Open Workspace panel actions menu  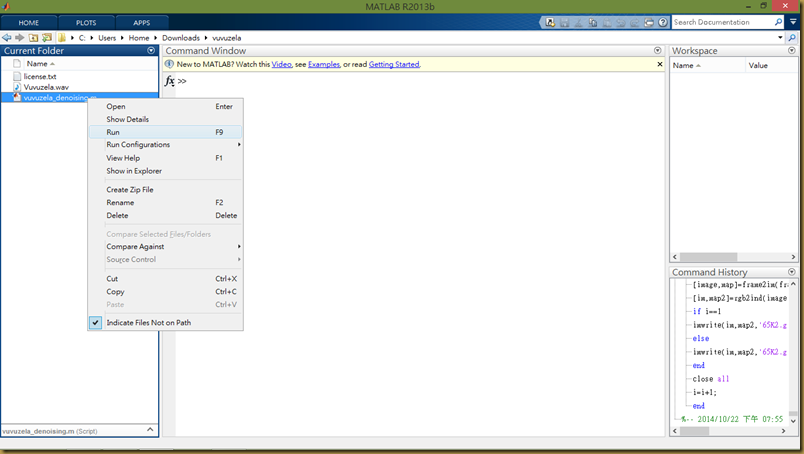pos(792,50)
